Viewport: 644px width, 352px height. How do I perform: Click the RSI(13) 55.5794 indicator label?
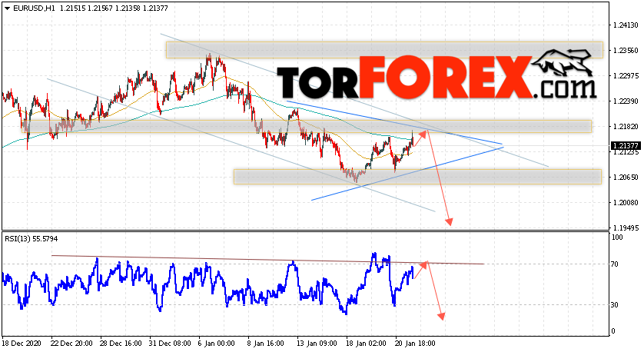tap(32, 238)
